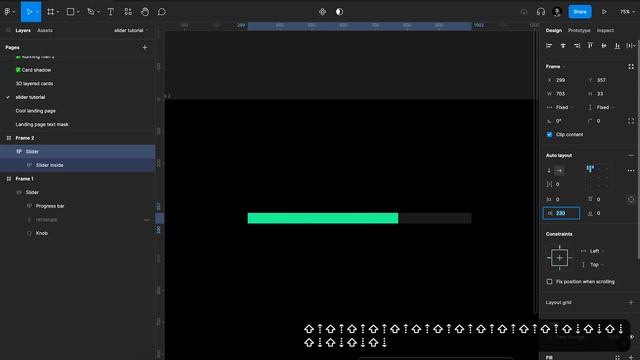Viewport: 640px width, 360px height.
Task: Open the Resources tool
Action: point(128,12)
